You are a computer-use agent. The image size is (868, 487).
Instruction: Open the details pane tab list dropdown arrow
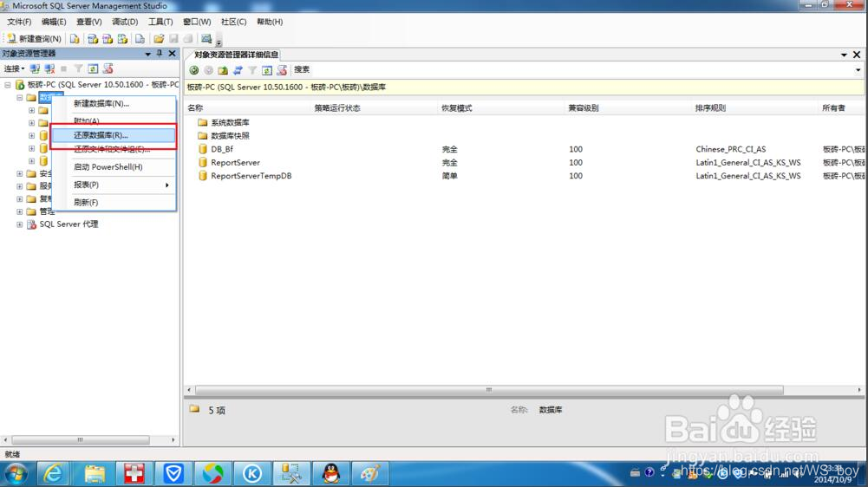coord(844,55)
